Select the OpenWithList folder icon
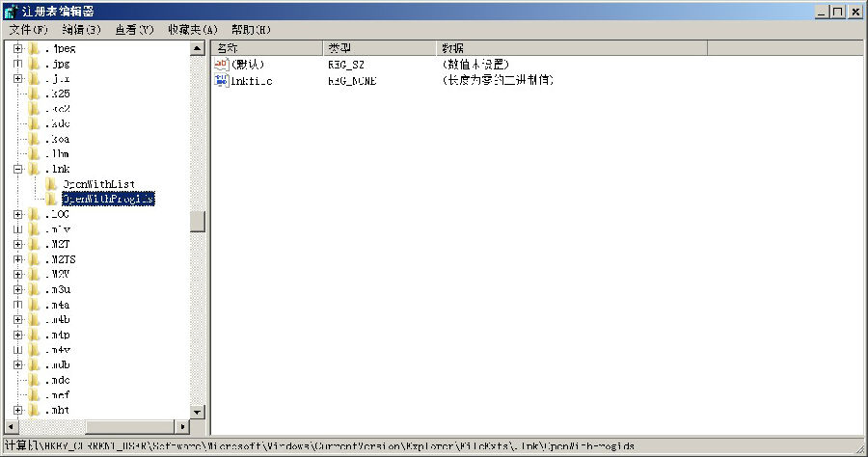The width and height of the screenshot is (868, 457). coord(52,184)
